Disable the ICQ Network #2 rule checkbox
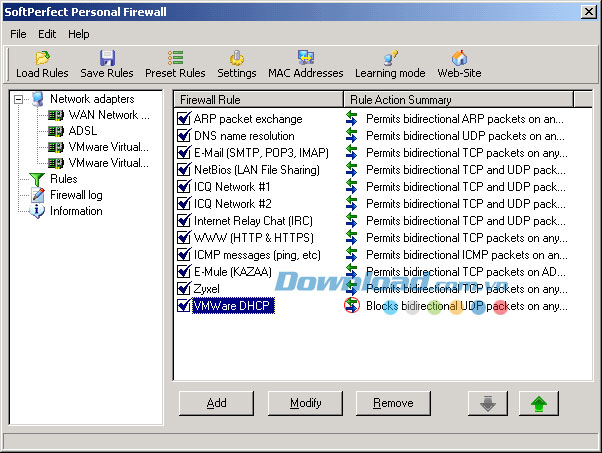Screen dimensions: 602x453 (x=184, y=203)
